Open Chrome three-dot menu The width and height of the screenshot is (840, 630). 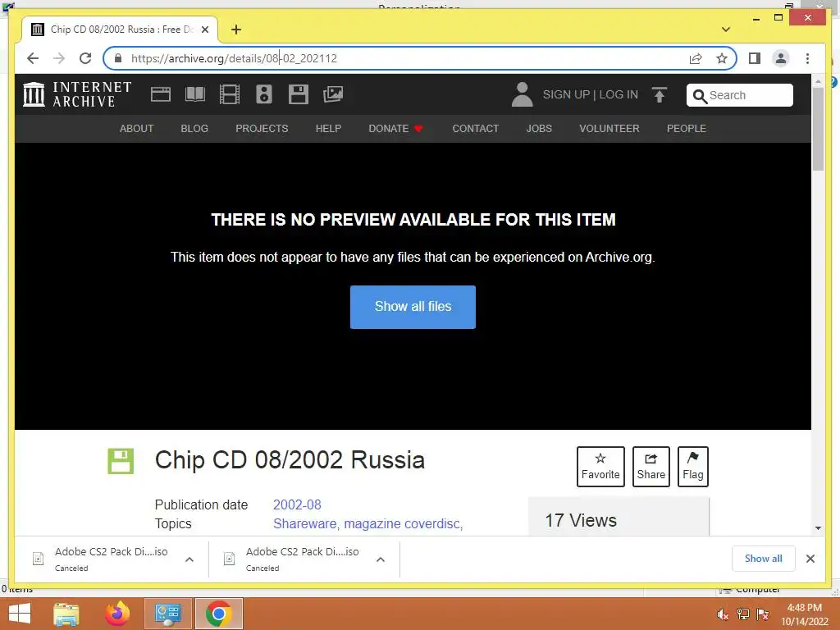(x=807, y=58)
